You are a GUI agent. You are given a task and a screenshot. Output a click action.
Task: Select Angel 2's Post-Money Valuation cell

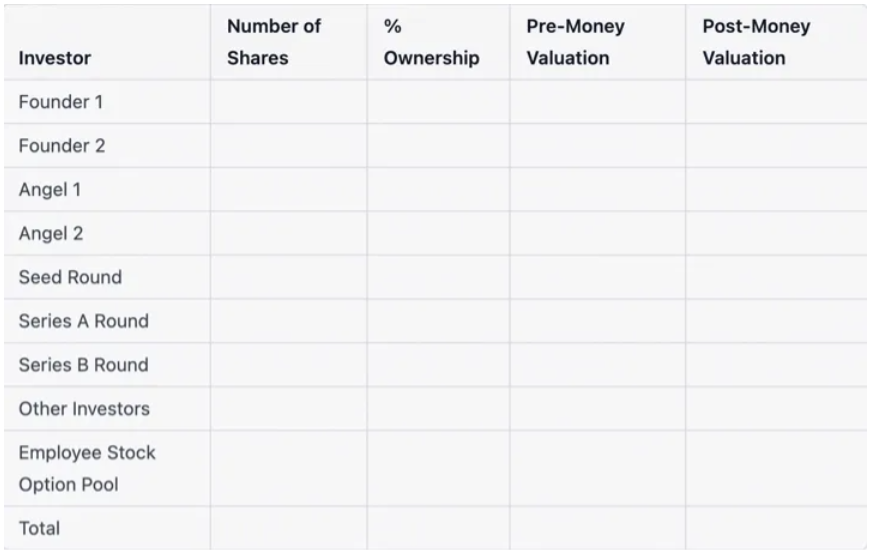776,234
